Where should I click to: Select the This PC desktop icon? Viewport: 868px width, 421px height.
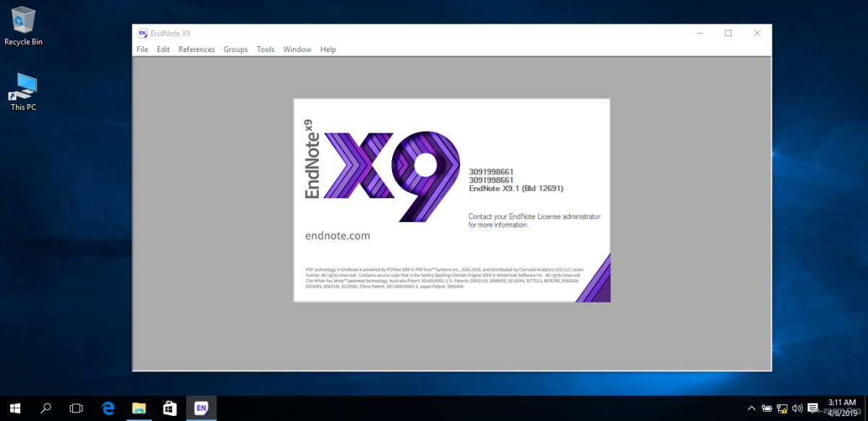pos(23,91)
